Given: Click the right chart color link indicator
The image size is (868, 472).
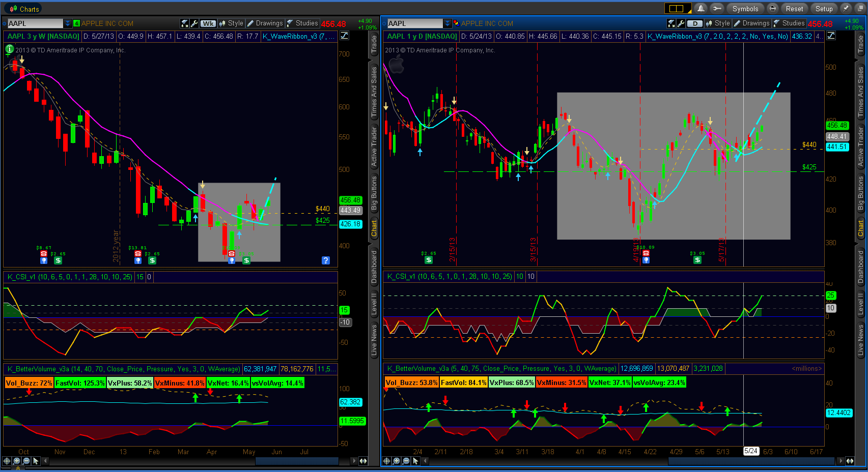Looking at the screenshot, I should [456, 23].
